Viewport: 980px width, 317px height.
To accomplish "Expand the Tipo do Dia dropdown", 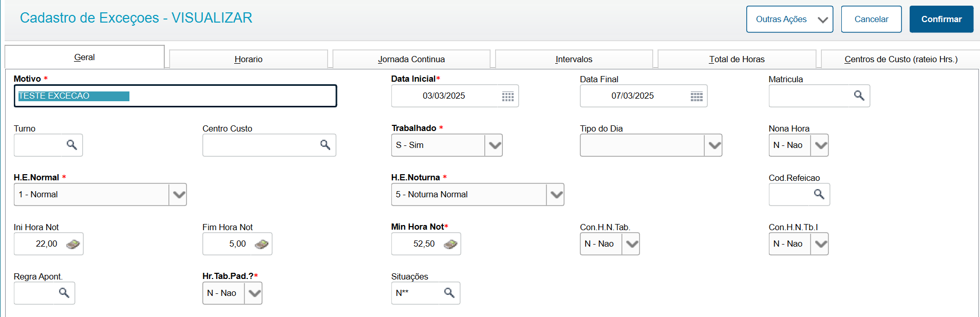I will click(x=713, y=145).
